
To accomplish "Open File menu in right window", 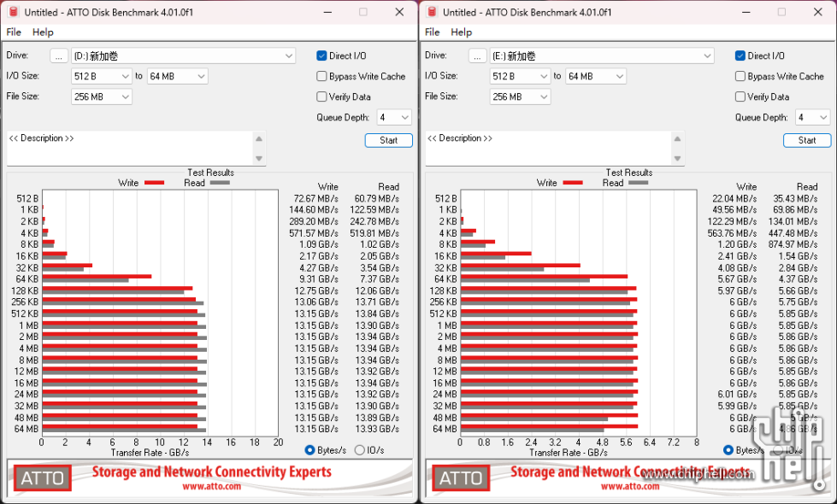I will [433, 32].
